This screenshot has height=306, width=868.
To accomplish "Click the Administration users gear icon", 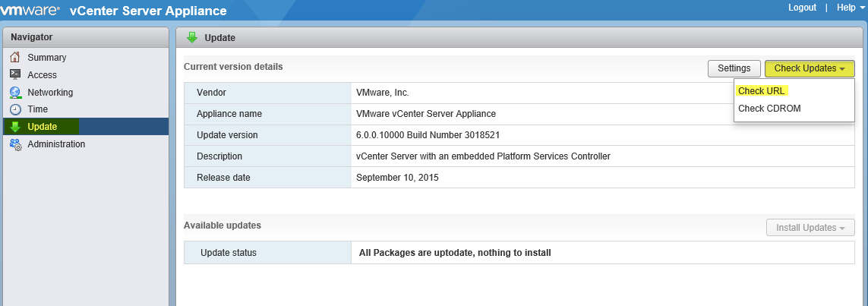I will (15, 144).
